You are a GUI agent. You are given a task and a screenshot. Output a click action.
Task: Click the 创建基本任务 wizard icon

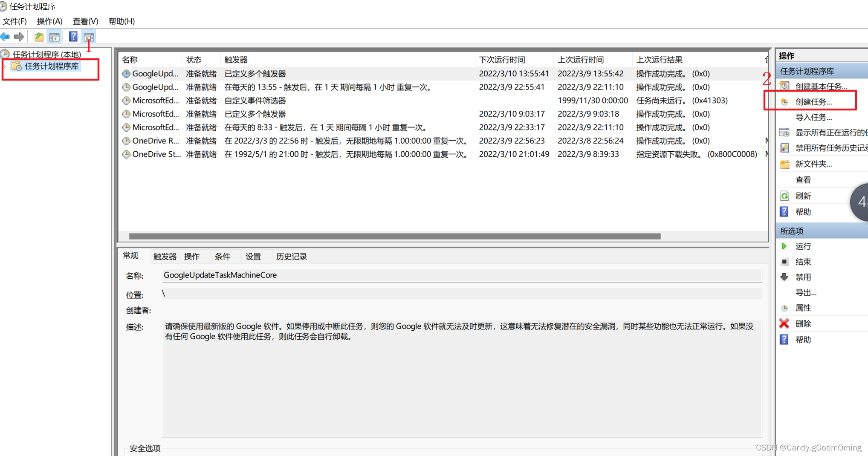click(784, 86)
